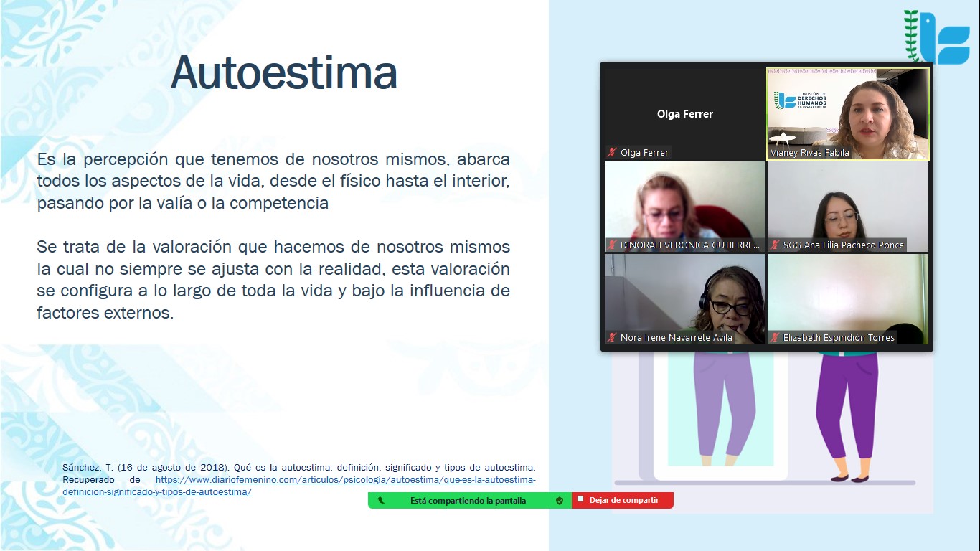
Task: Select Vianey Rivas Fabila's video tile
Action: (847, 108)
